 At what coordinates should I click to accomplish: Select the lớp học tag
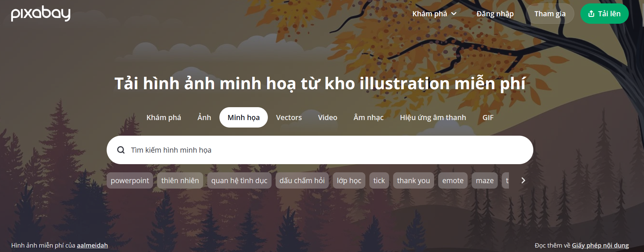(349, 180)
